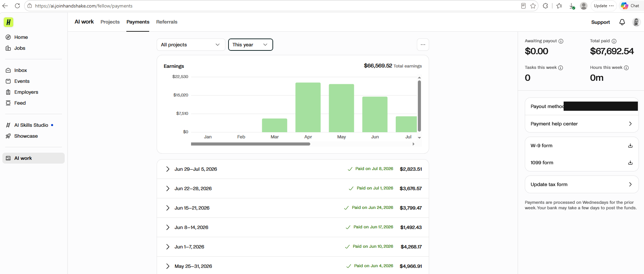Click the Handshake logo icon

(9, 22)
